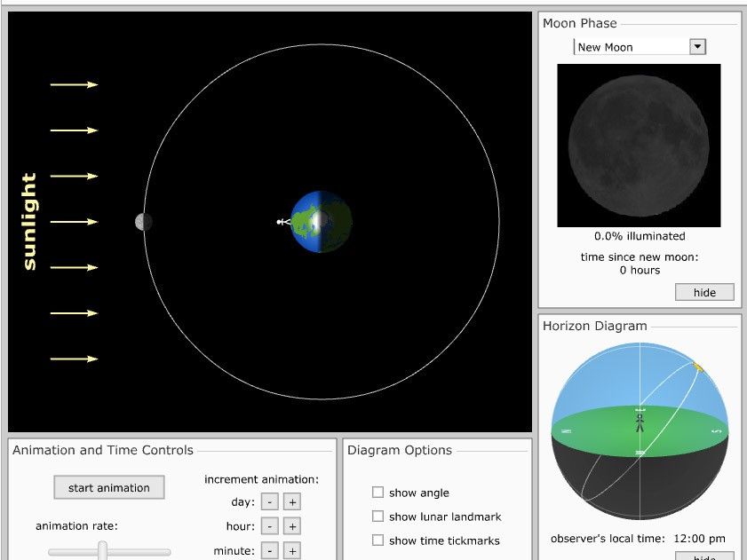Hide the Moon Phase panel

pos(703,292)
